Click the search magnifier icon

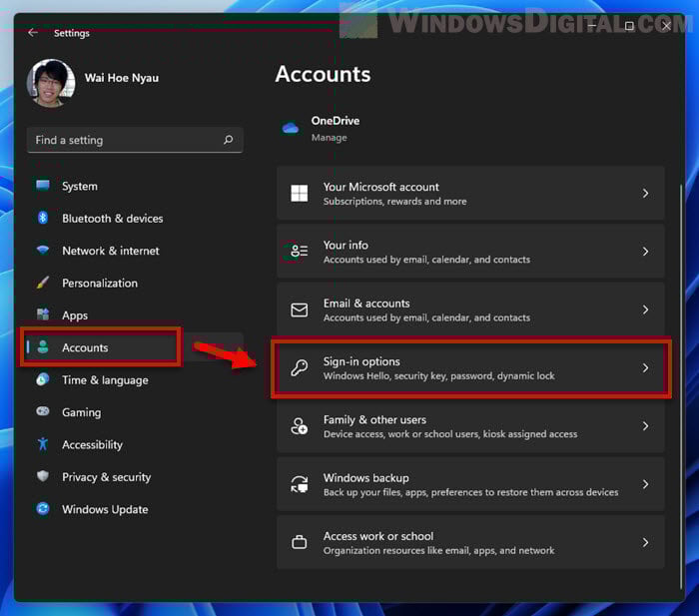pos(229,140)
